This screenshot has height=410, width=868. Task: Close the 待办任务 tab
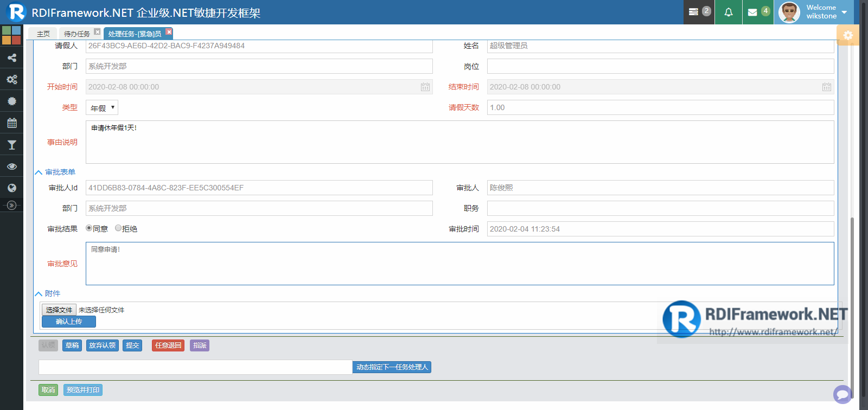97,32
